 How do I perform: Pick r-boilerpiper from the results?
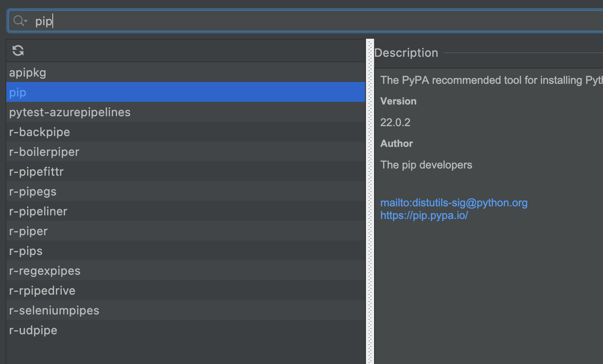pos(186,151)
